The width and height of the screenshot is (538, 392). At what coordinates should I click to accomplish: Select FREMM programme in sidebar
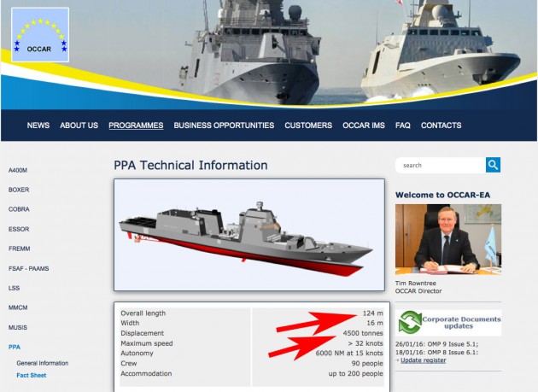[x=19, y=249]
